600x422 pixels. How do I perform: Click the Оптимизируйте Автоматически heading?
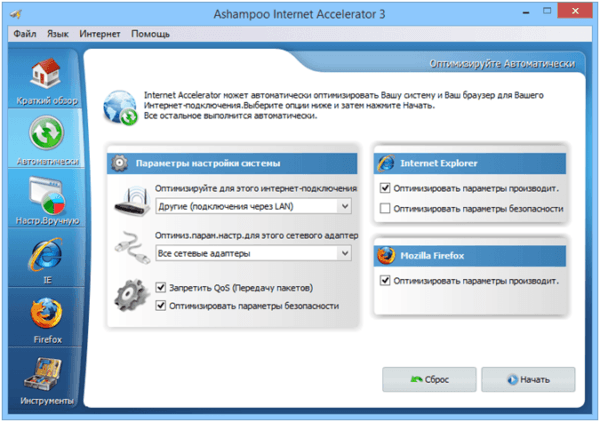[x=502, y=64]
